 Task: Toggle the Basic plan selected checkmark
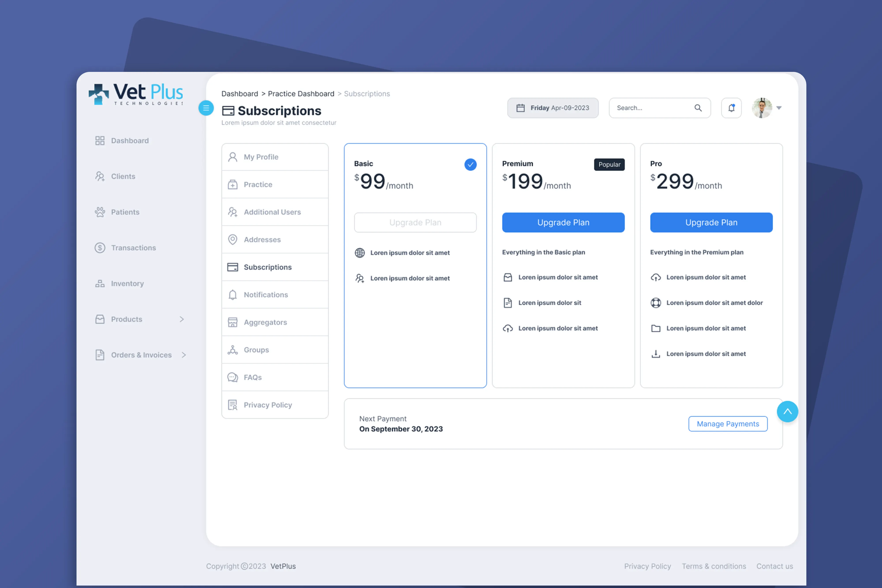pyautogui.click(x=470, y=164)
